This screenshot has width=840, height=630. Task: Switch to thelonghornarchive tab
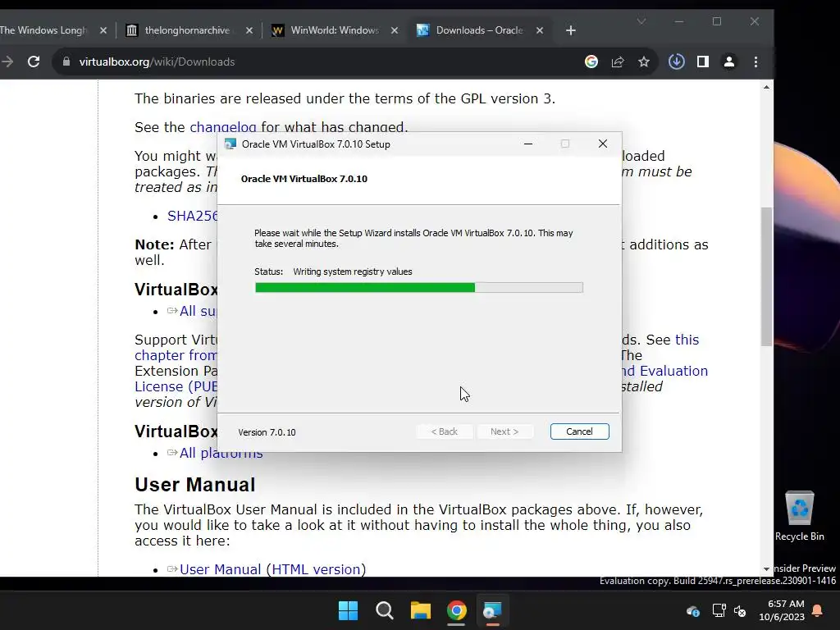tap(187, 30)
